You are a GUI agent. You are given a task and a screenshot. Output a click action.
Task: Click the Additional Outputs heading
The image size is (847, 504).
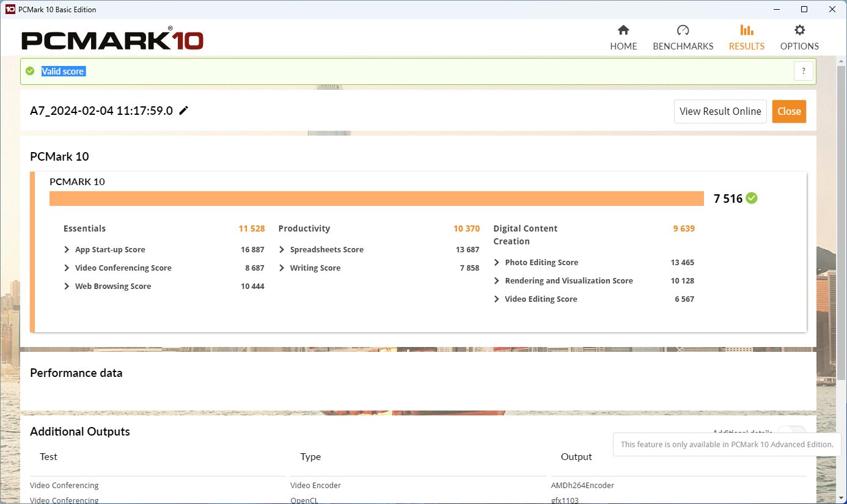(x=80, y=431)
